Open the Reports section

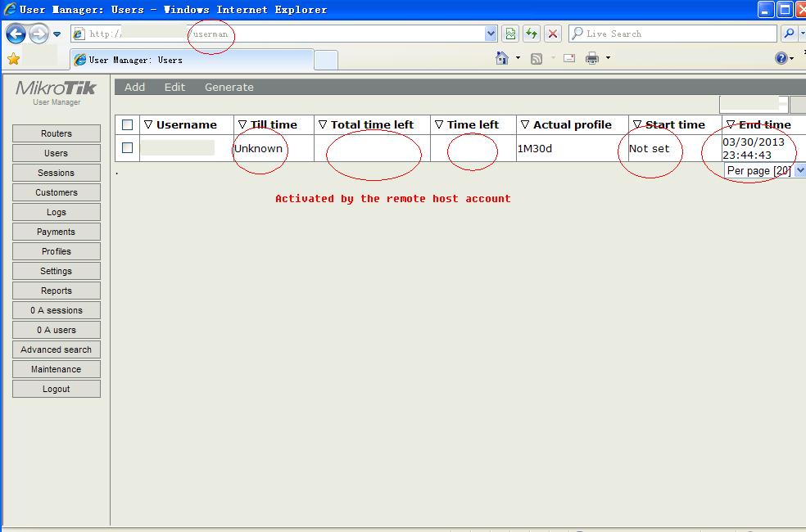57,291
